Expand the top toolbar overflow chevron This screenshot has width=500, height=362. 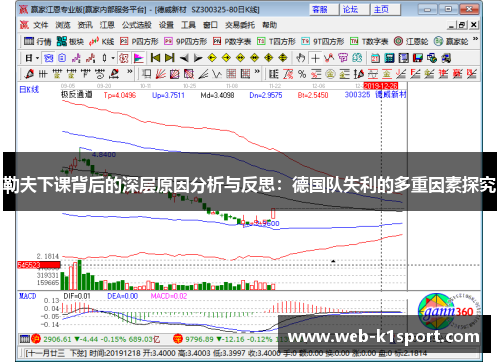[x=475, y=39]
